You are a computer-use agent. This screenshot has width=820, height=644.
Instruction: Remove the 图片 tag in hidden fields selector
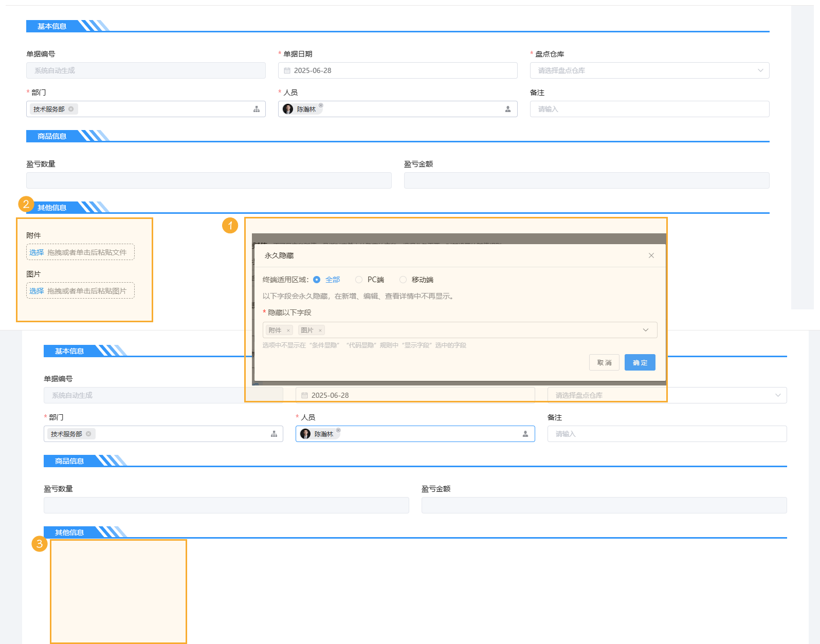click(320, 330)
